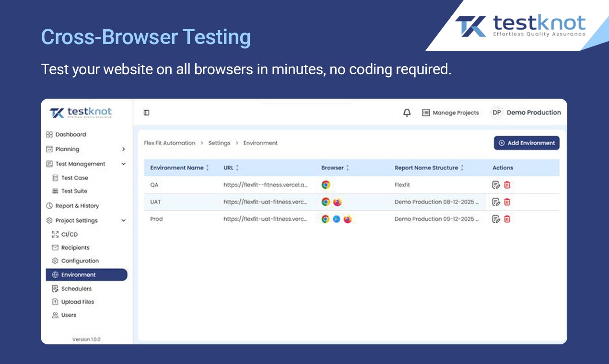Go to Settings breadcrumb
The height and width of the screenshot is (364, 609).
click(219, 143)
